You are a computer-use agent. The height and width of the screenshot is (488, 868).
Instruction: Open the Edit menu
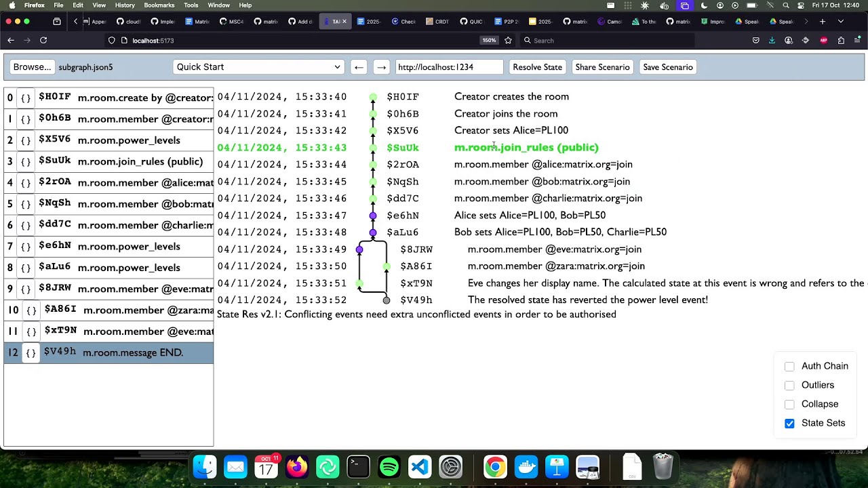(x=78, y=5)
